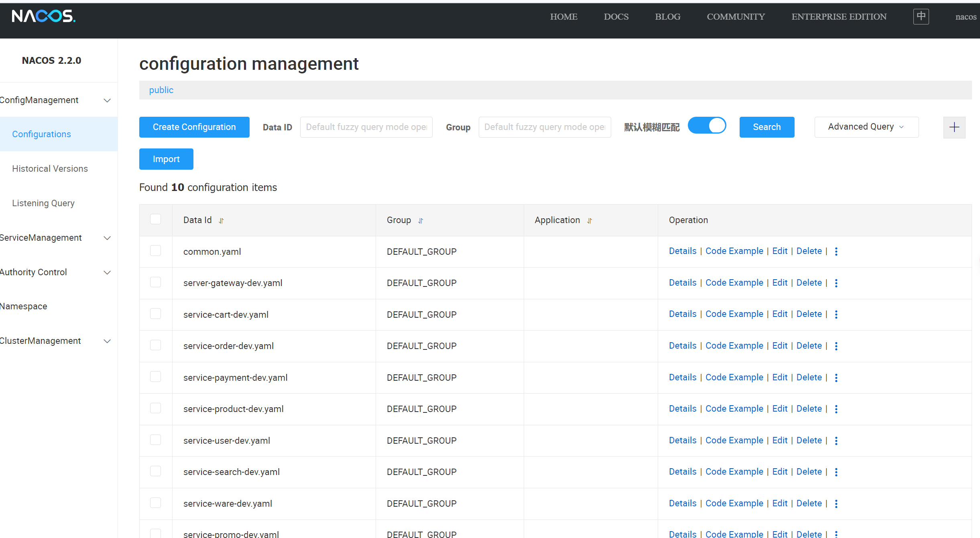Sort by Data Id column icon
The width and height of the screenshot is (980, 538).
click(221, 221)
